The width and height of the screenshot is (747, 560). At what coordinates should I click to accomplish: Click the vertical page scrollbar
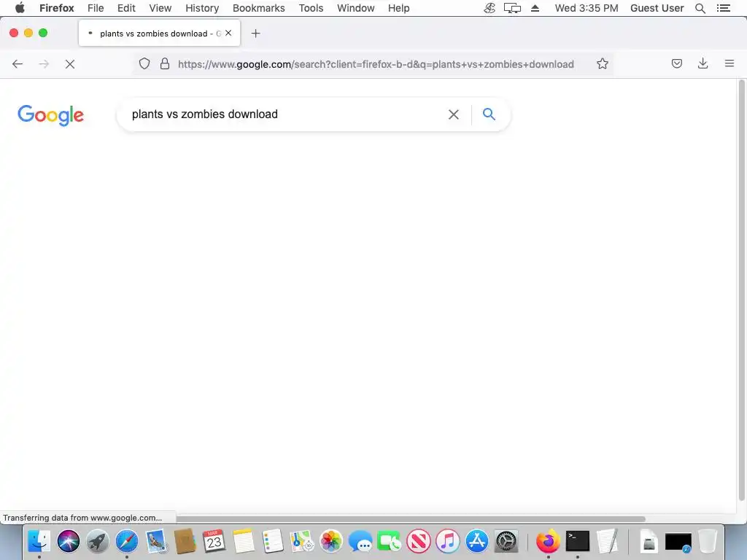(741, 290)
